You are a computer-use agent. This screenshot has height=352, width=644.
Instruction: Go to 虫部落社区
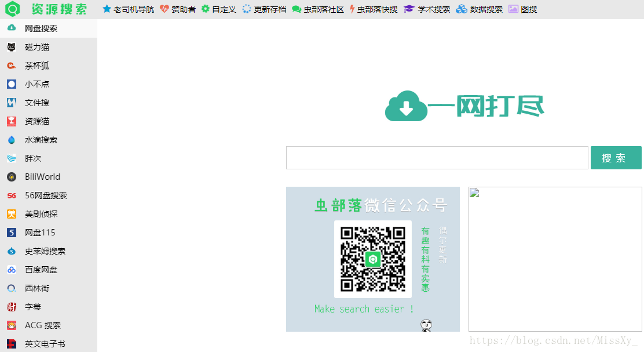(x=324, y=9)
